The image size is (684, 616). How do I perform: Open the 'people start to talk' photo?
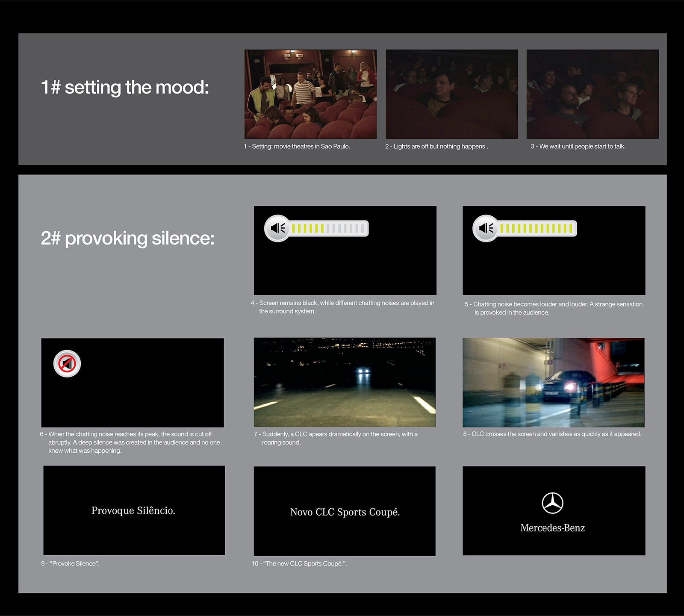tap(593, 94)
